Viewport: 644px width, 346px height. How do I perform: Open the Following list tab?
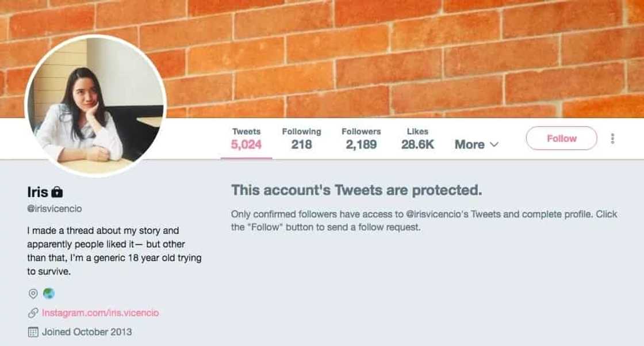tap(301, 139)
